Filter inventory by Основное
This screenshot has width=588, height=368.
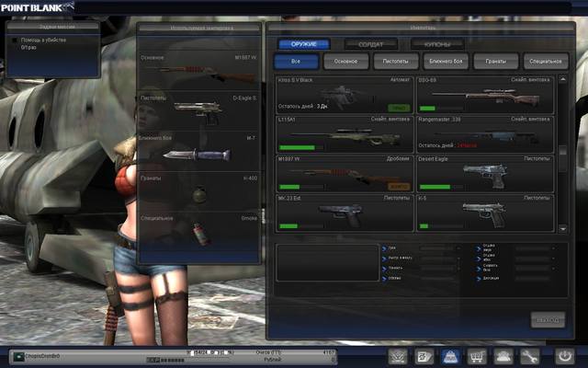coord(346,62)
